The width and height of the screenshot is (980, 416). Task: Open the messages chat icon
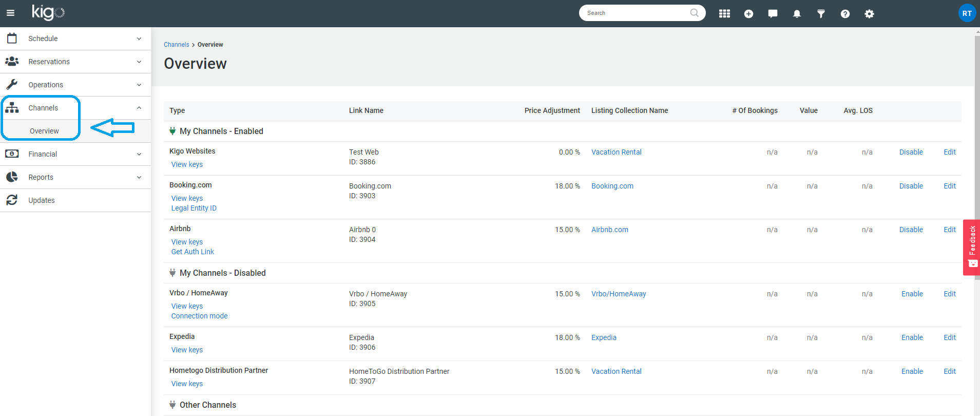pos(773,14)
